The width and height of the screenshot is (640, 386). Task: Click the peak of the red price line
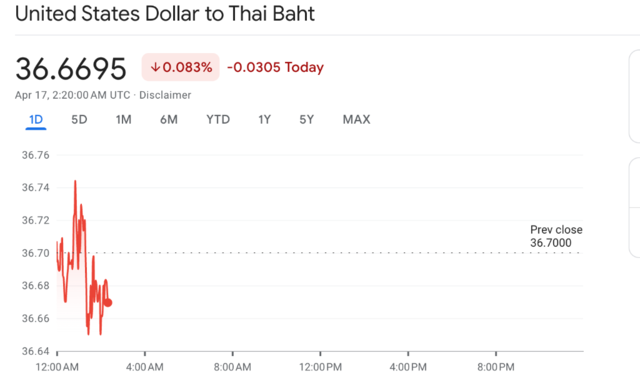(75, 181)
